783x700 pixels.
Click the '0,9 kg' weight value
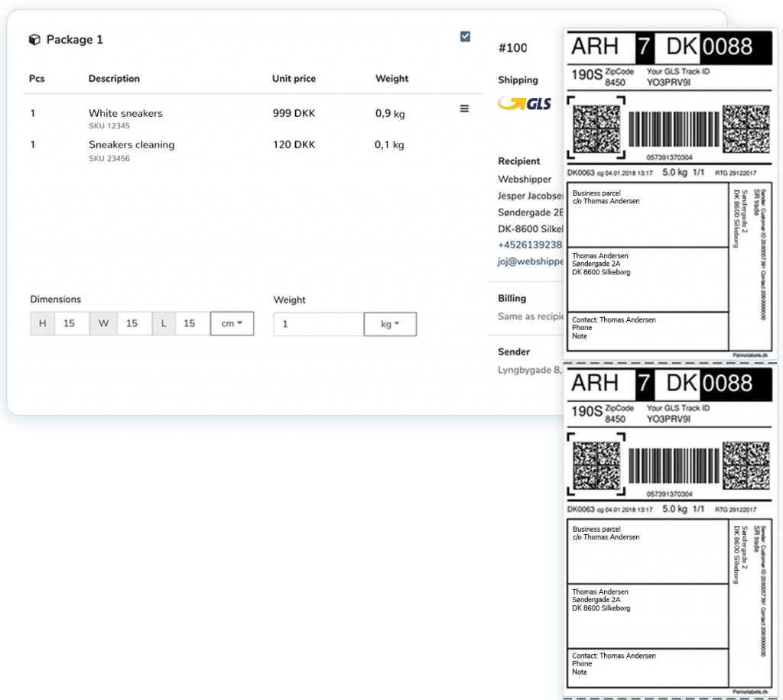point(390,114)
